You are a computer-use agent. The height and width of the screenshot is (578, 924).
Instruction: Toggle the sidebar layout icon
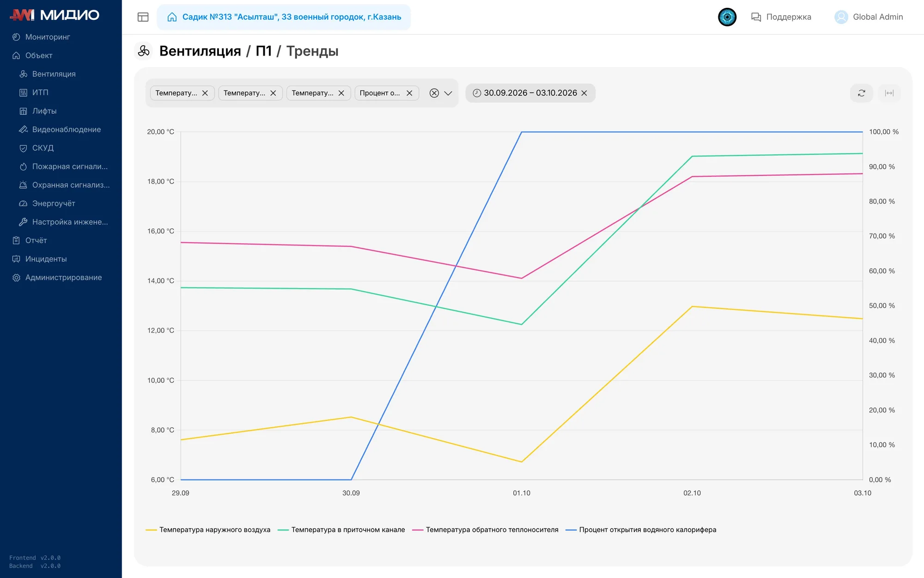(x=143, y=17)
